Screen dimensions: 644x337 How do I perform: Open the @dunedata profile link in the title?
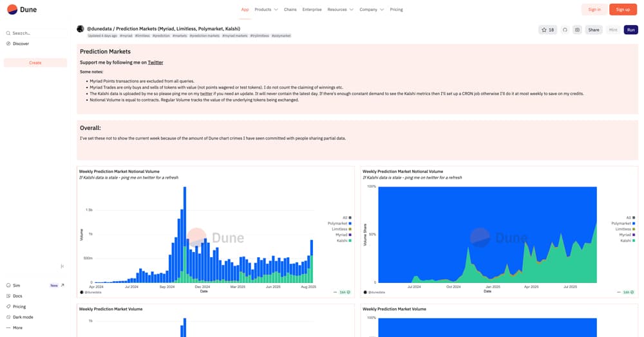point(99,29)
